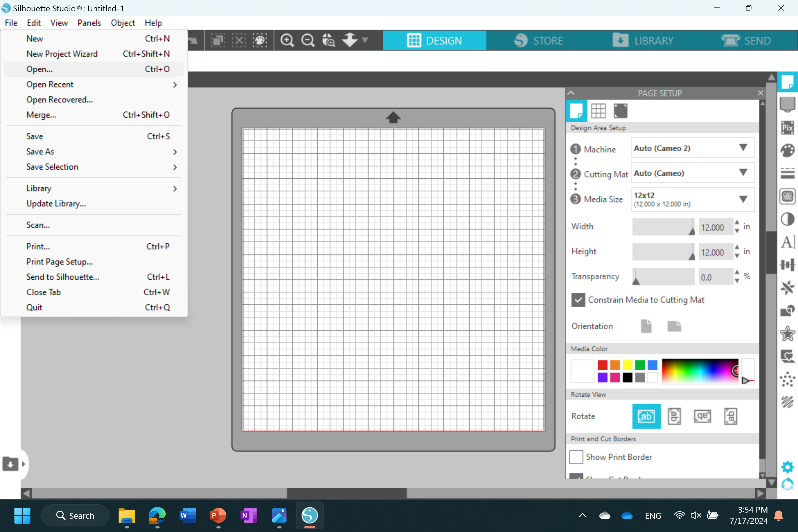Click Print Page Setup... menu entry
This screenshot has width=798, height=532.
pyautogui.click(x=94, y=262)
